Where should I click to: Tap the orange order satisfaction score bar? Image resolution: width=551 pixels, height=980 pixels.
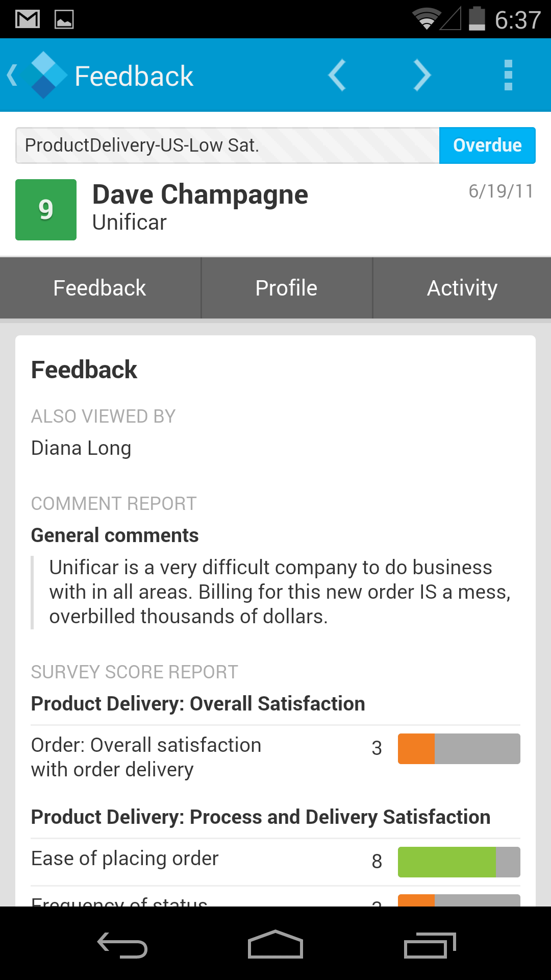point(459,748)
